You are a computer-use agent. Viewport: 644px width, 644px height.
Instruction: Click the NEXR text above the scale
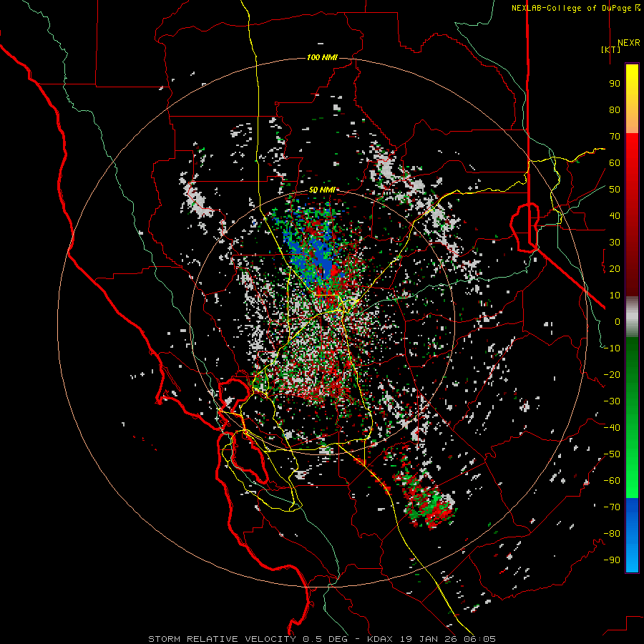coord(629,43)
